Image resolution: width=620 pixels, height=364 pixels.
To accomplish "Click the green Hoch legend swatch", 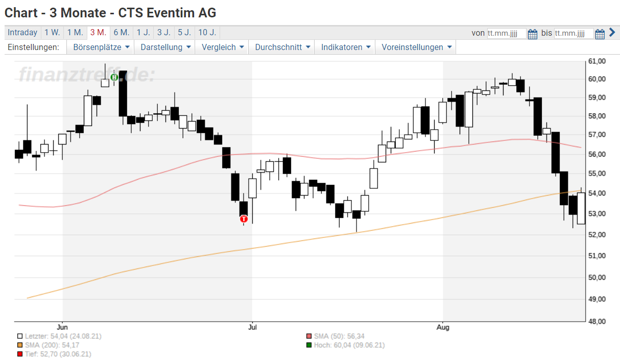I will click(308, 345).
